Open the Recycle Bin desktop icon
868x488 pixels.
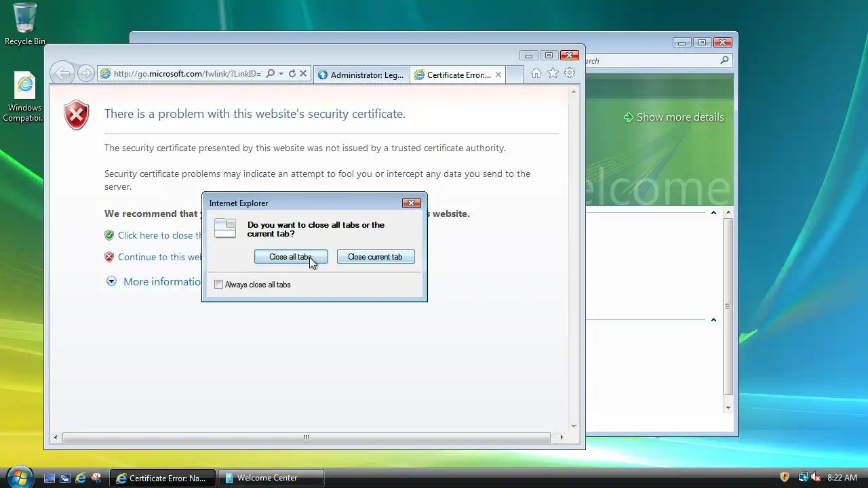25,24
